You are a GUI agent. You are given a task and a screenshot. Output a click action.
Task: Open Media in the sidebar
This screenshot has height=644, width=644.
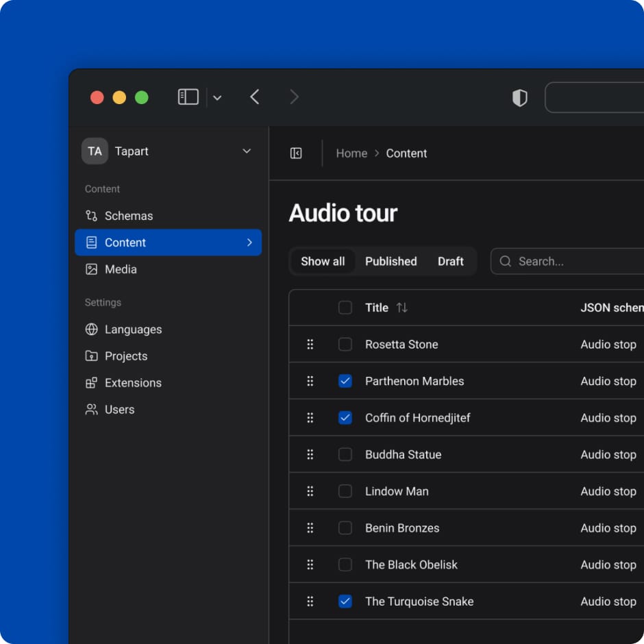[x=168, y=269]
